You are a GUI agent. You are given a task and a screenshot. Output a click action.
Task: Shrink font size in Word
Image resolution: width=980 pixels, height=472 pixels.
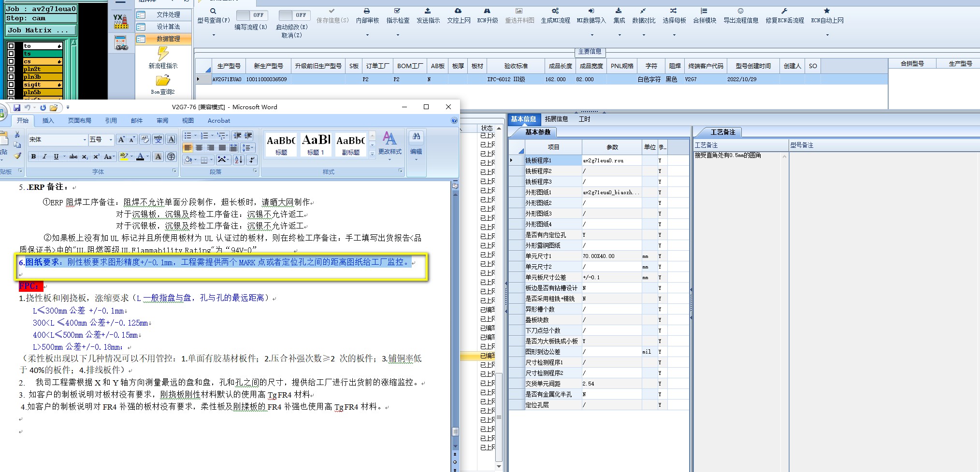click(132, 140)
